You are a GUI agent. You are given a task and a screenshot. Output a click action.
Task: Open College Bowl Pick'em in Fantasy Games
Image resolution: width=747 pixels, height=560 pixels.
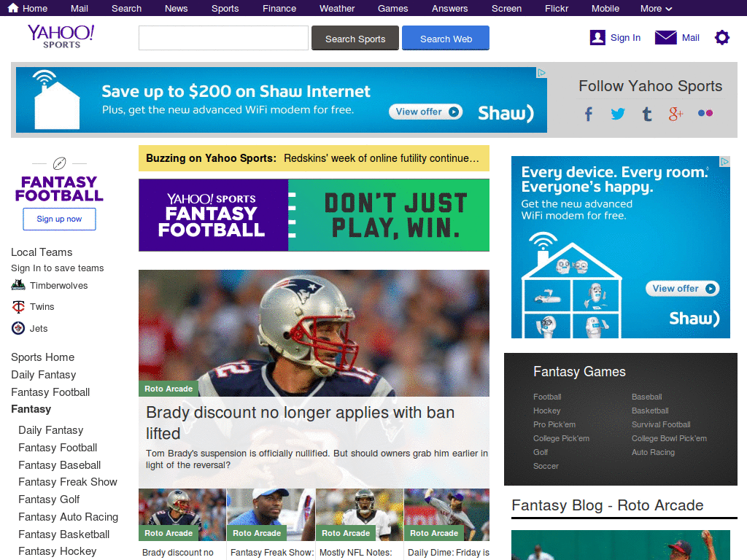coord(669,438)
